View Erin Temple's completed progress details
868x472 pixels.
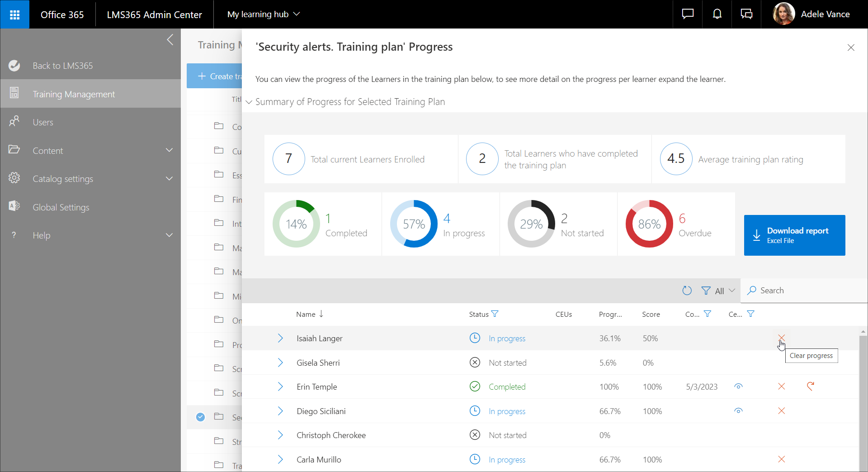point(739,386)
